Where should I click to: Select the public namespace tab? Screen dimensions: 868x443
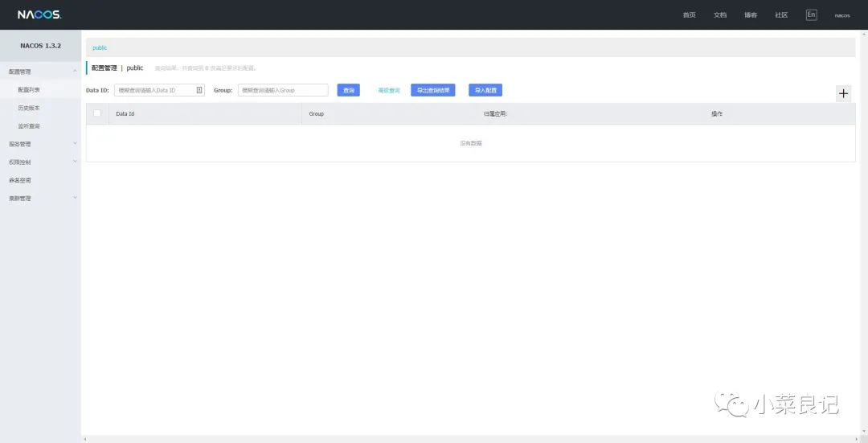pyautogui.click(x=100, y=48)
